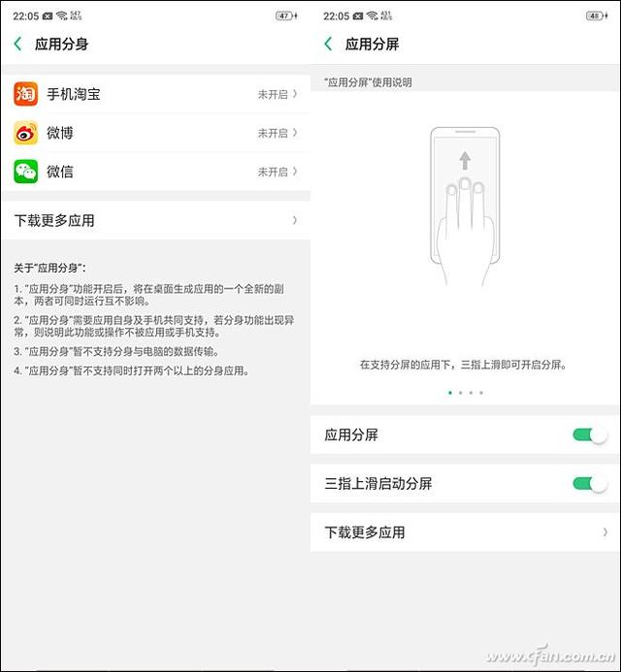
Task: Tap the right screen battery indicator
Action: 597,16
